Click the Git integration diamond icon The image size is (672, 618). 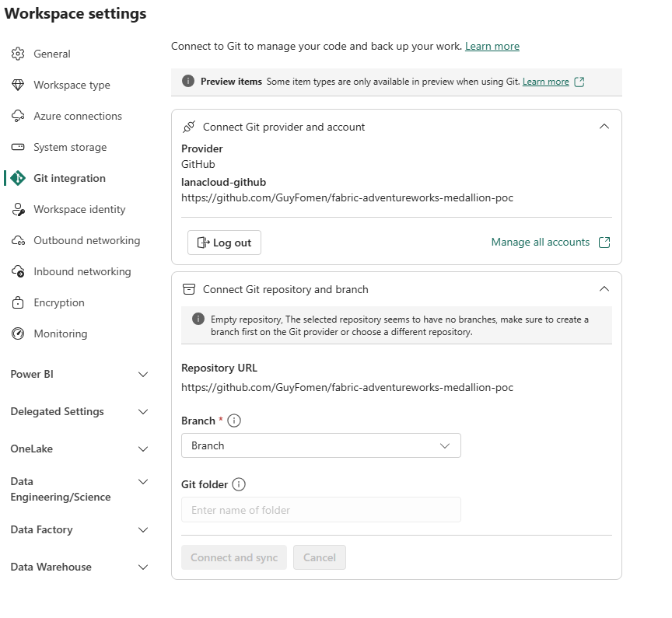(x=18, y=178)
